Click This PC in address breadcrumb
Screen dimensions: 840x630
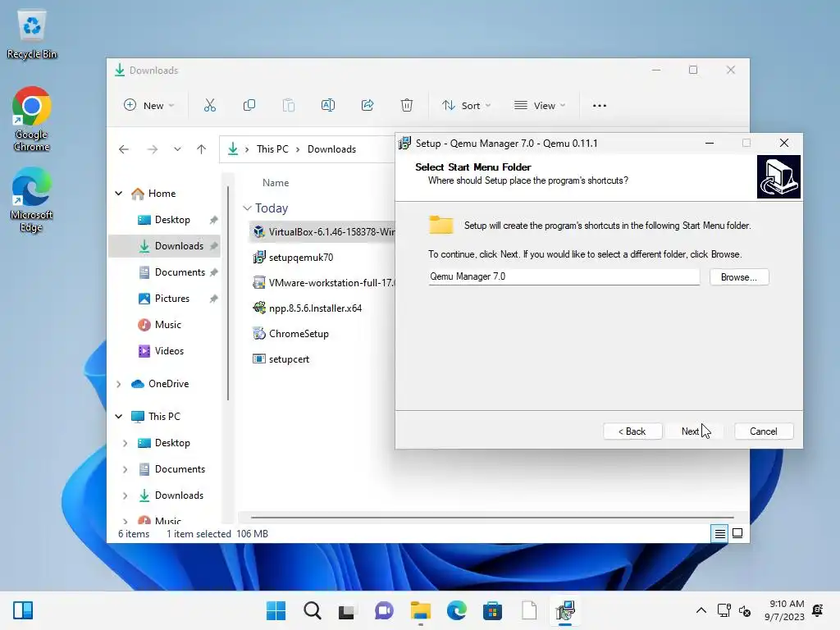(272, 149)
